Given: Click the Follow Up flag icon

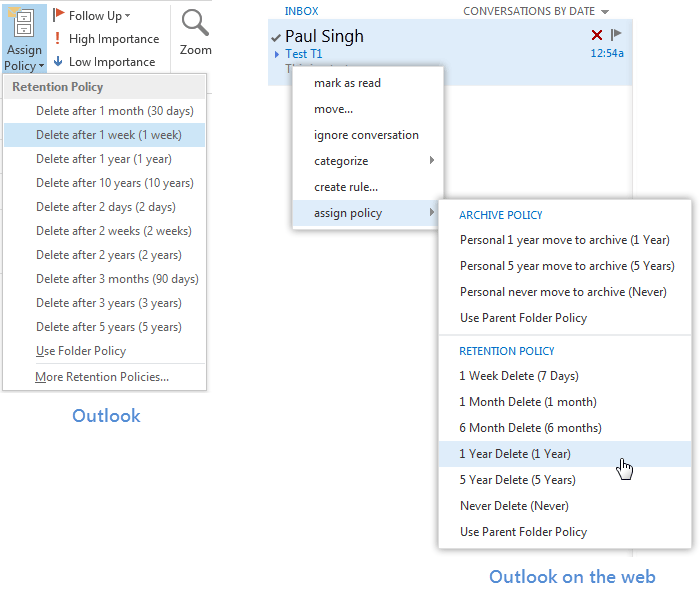Looking at the screenshot, I should 59,15.
